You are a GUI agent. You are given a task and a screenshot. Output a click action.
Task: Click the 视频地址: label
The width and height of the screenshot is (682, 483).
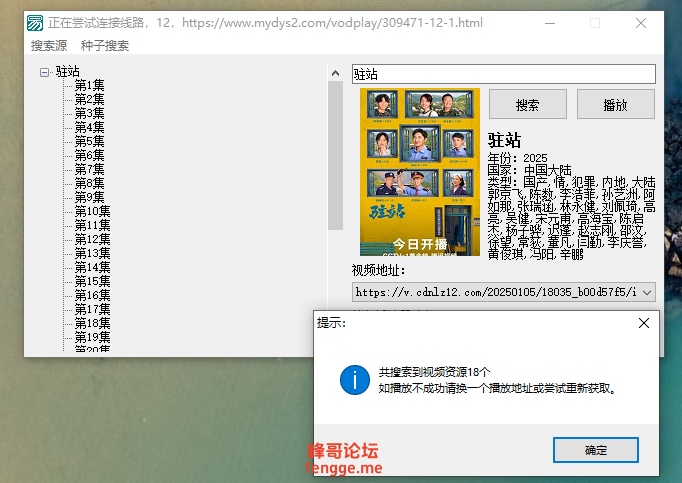pos(378,271)
